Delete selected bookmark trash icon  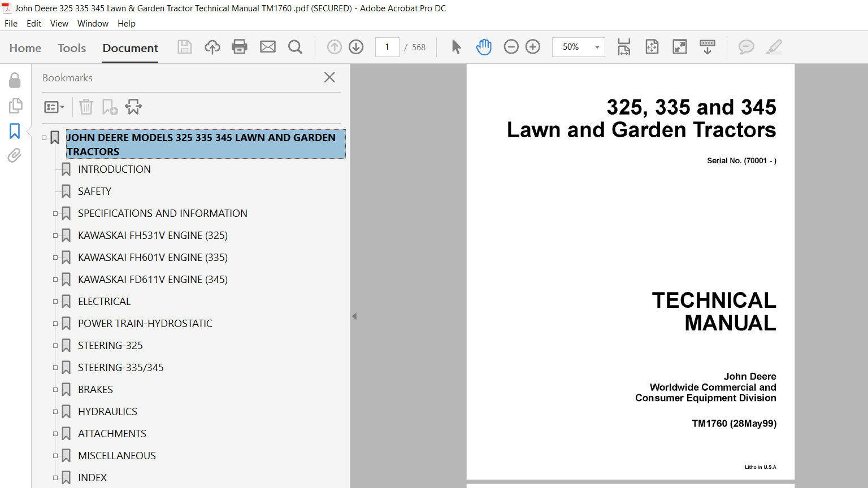pos(86,107)
